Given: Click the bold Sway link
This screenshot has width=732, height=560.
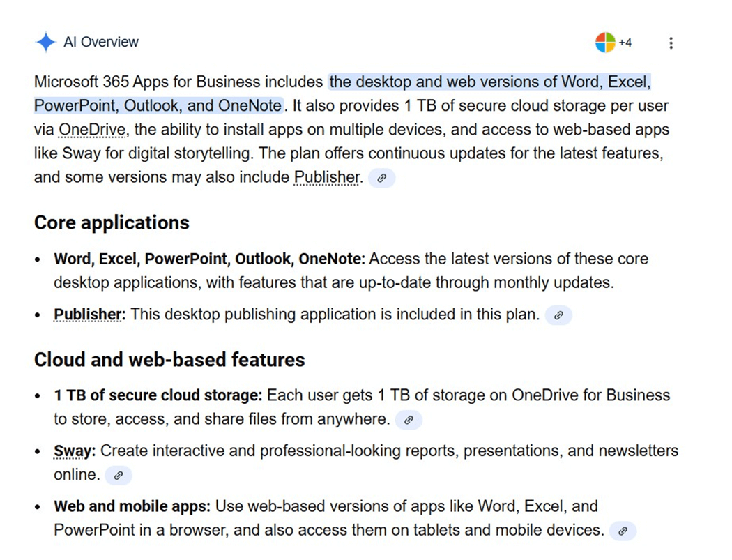Looking at the screenshot, I should [73, 451].
